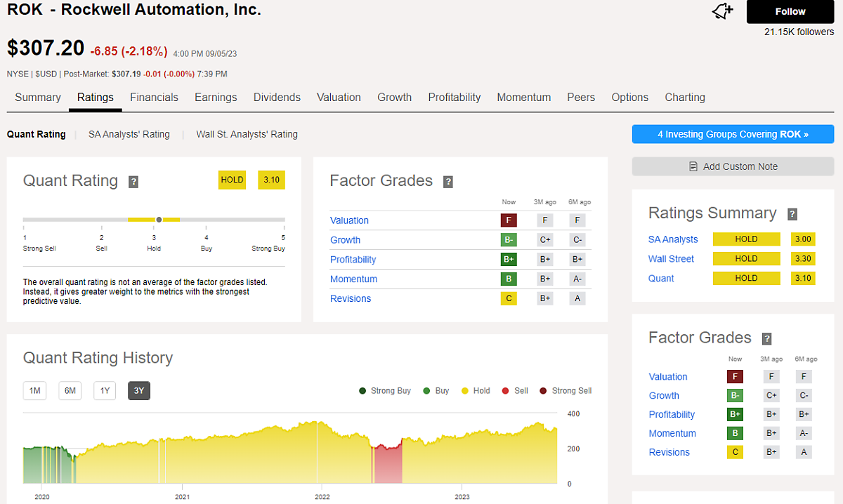
Task: Click Growth link in center Factor Grades
Action: click(345, 240)
